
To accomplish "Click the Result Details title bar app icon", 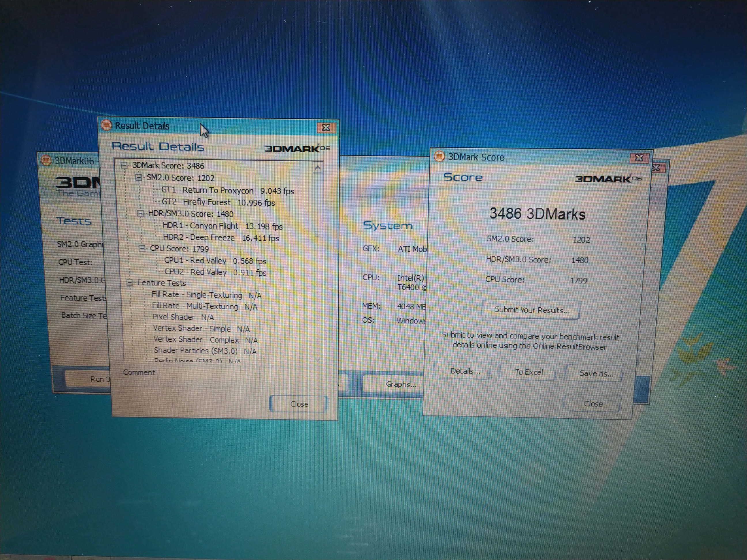I will (106, 125).
